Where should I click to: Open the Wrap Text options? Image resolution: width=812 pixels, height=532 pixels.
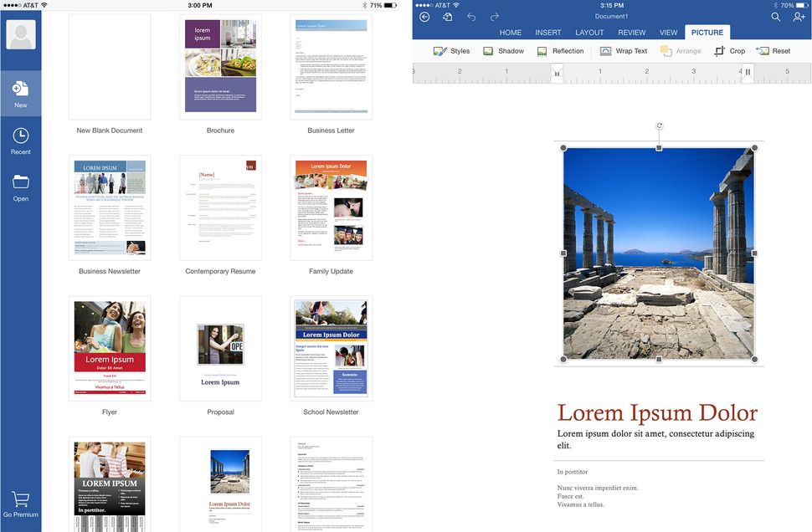click(623, 50)
